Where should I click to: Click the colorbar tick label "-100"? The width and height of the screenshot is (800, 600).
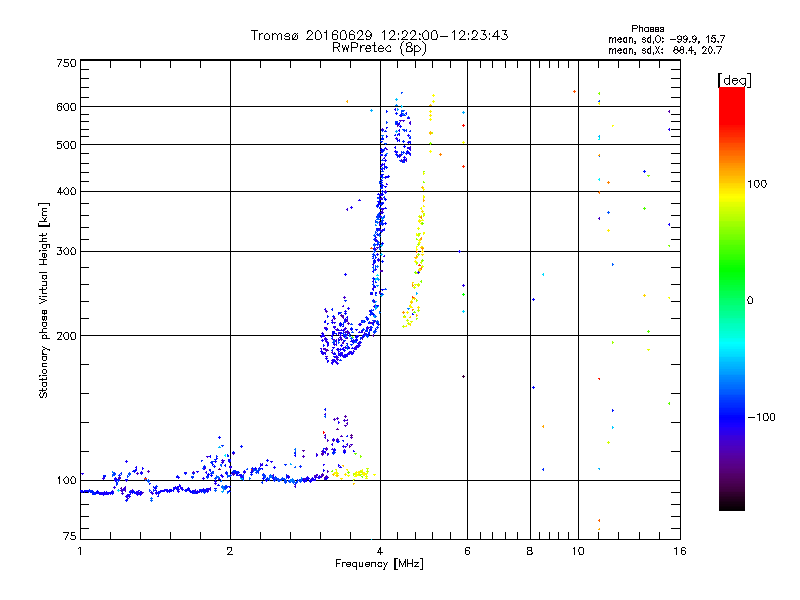pyautogui.click(x=761, y=417)
